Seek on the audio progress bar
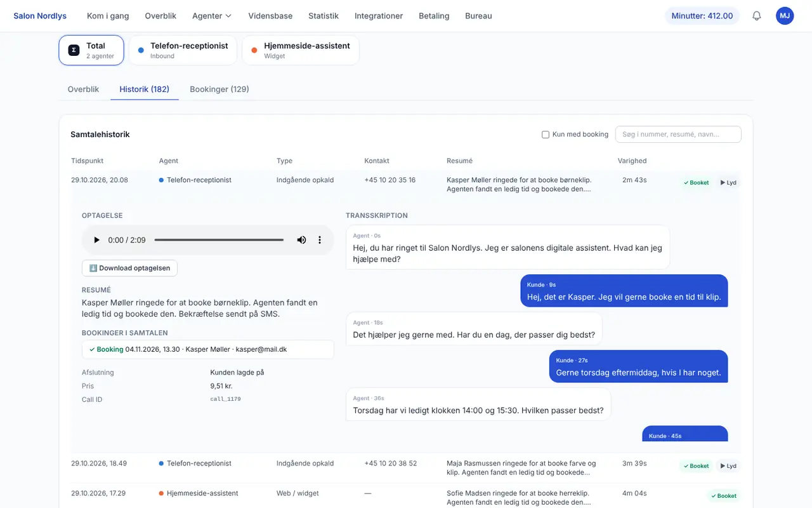The width and height of the screenshot is (812, 508). point(219,240)
